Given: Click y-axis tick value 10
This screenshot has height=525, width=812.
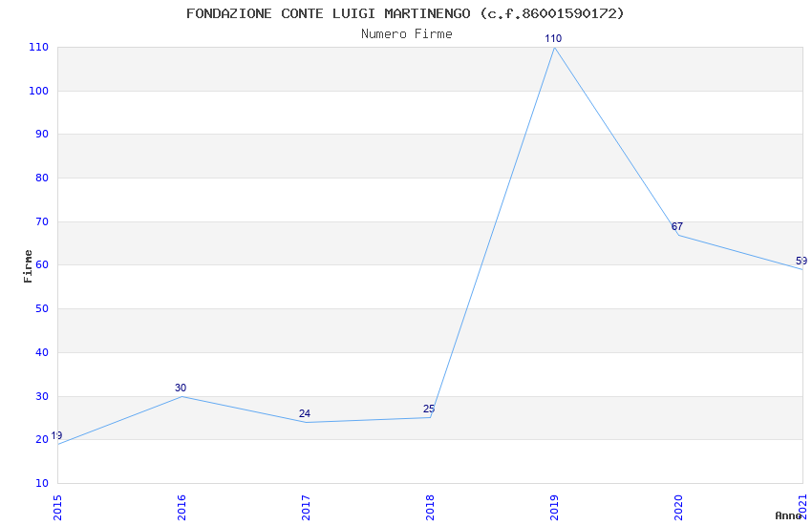Looking at the screenshot, I should (x=42, y=484).
